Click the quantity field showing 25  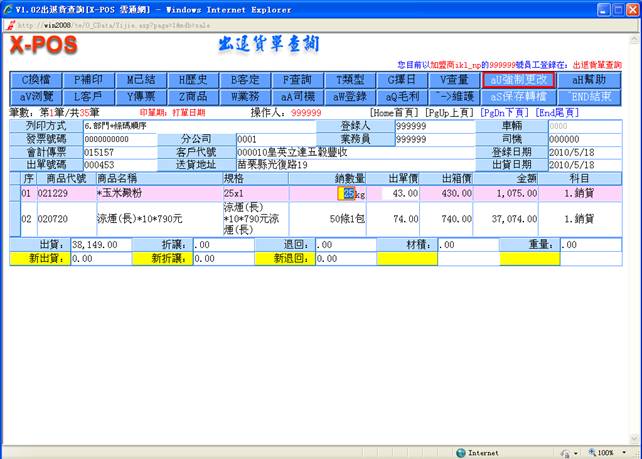point(349,192)
